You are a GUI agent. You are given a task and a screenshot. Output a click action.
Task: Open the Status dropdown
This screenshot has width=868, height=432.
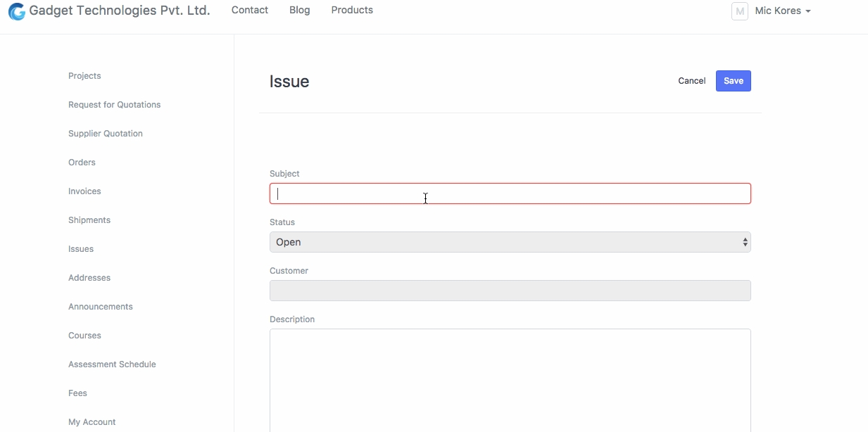click(x=510, y=242)
